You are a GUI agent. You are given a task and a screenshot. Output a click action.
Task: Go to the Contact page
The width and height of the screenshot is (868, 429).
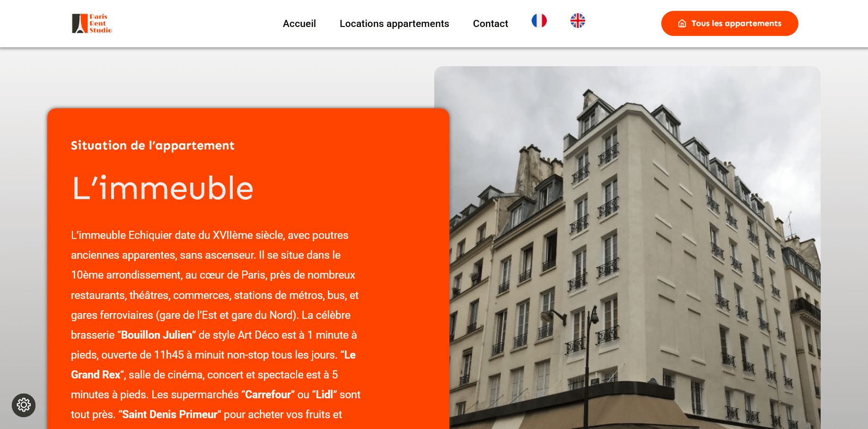click(x=491, y=24)
